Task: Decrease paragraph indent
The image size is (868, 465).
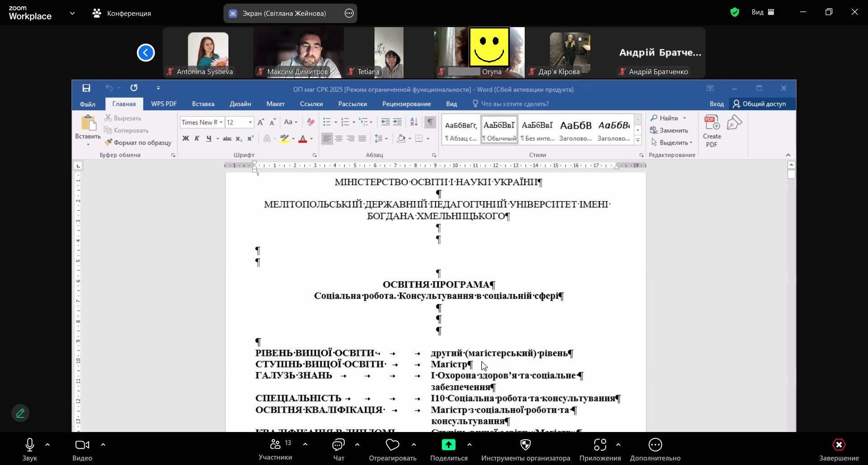Action: click(x=385, y=122)
